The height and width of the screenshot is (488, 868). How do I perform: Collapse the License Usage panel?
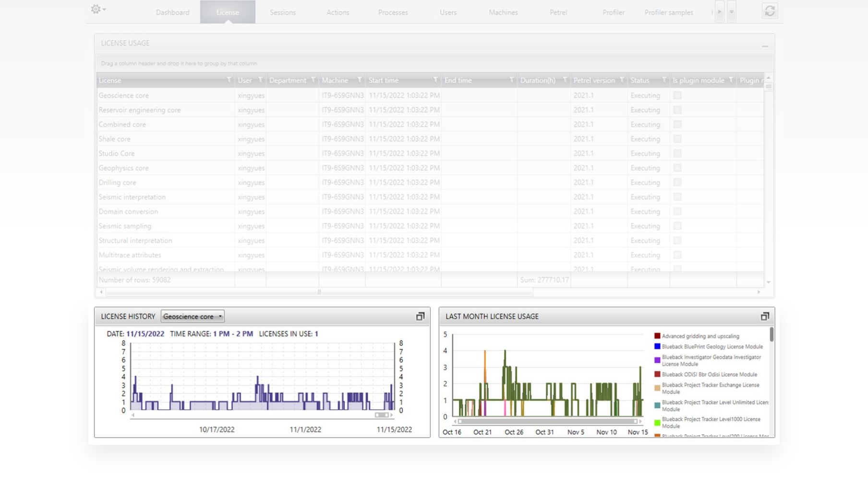(764, 46)
